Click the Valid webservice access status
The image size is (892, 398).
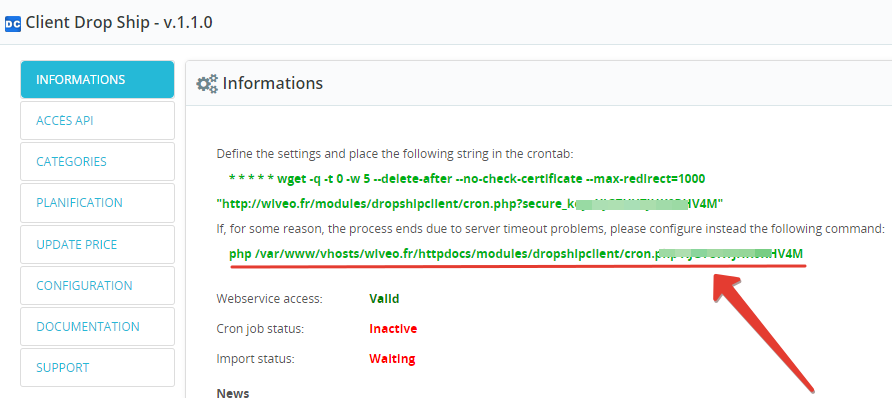[x=384, y=298]
